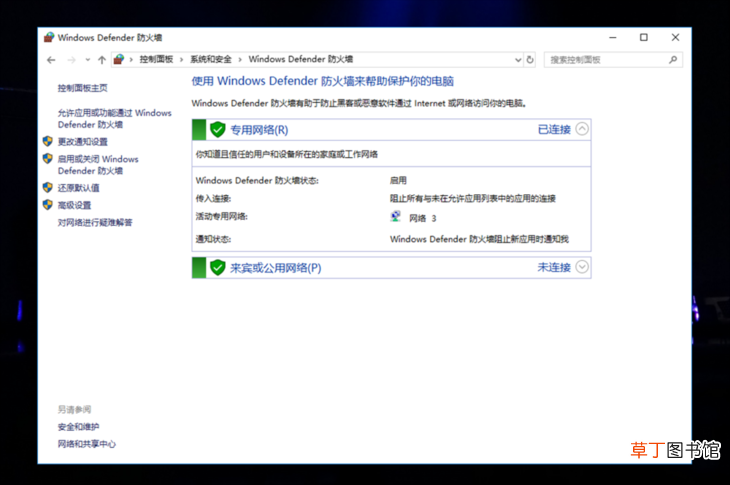Maximize the Windows Defender 防火墙 window
730x485 pixels.
click(x=643, y=37)
